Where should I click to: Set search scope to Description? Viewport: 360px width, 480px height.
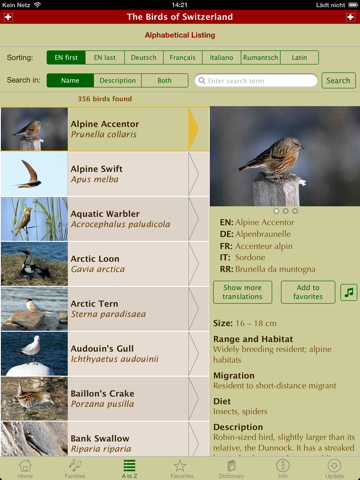(x=118, y=81)
